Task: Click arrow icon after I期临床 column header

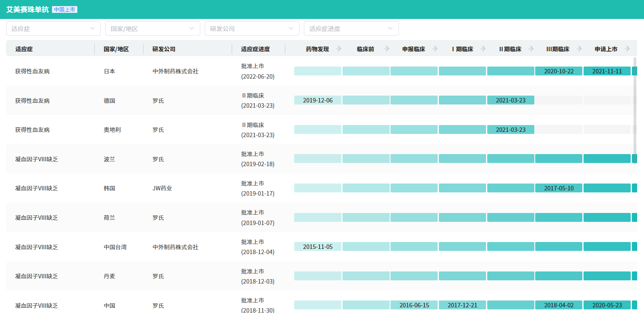Action: (x=483, y=49)
